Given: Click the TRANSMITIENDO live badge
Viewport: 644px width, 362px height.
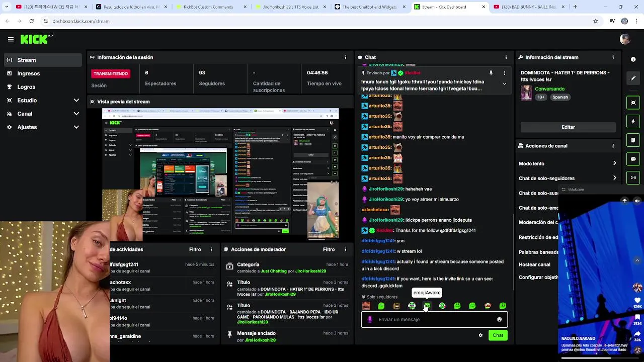Looking at the screenshot, I should (x=111, y=73).
